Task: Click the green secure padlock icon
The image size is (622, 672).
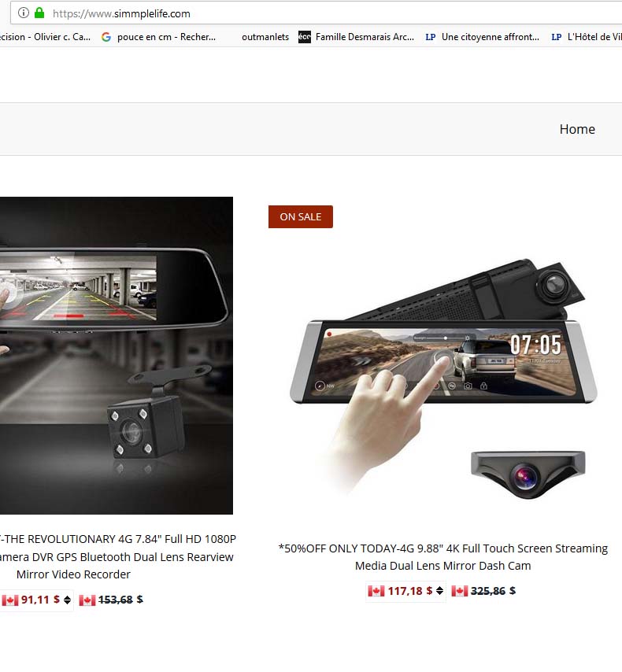Action: click(x=39, y=13)
